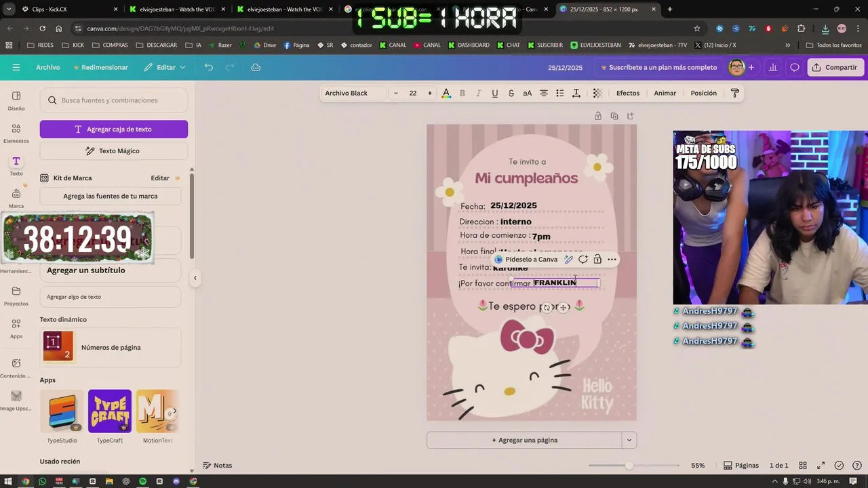The image size is (868, 488).
Task: Toggle bold formatting on the text
Action: (x=462, y=93)
